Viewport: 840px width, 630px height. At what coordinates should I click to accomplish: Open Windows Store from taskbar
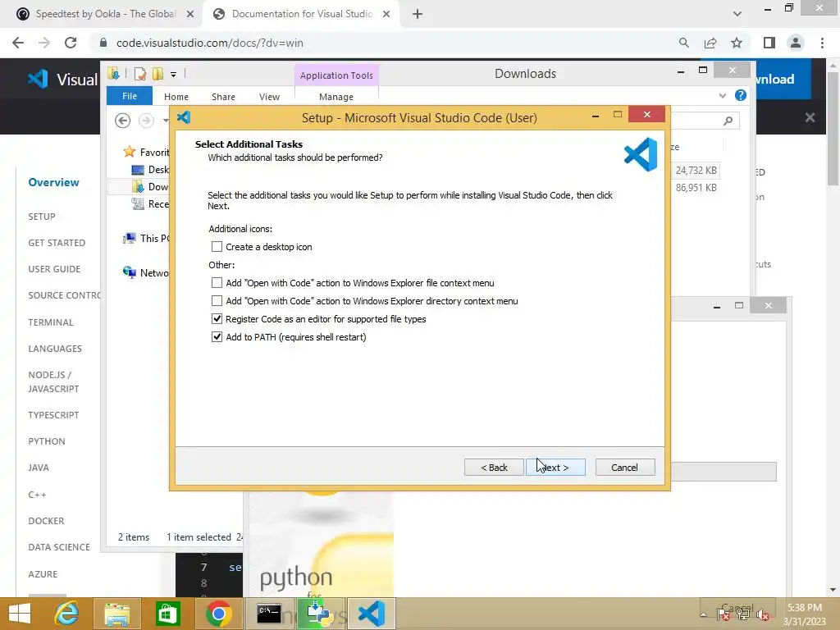[x=167, y=614]
